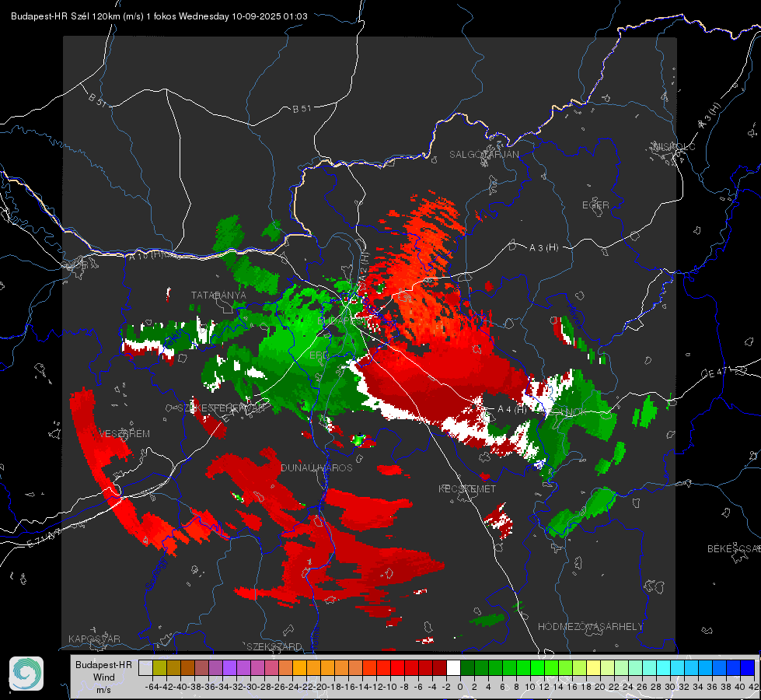This screenshot has width=761, height=700.
Task: Choose the dark green swatch between 0 and 2
Action: point(467,668)
